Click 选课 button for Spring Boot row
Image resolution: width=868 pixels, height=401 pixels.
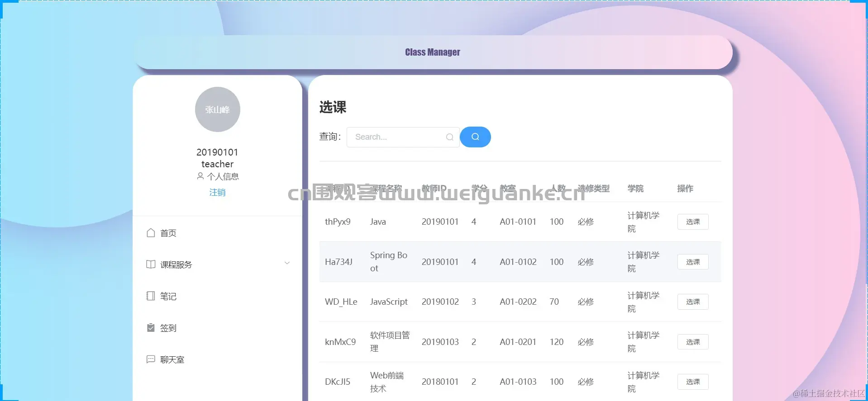pos(693,262)
